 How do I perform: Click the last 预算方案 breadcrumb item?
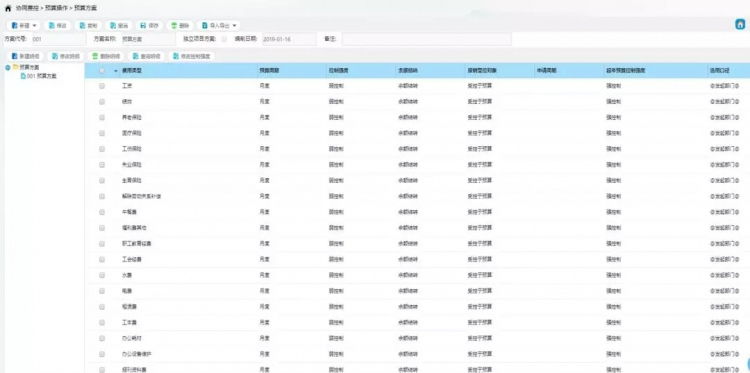(x=86, y=9)
